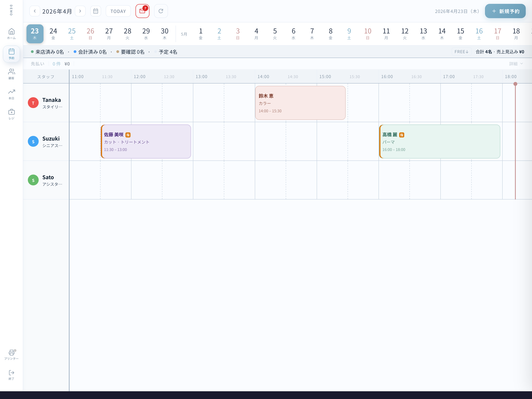Select May 5 火 date
Image resolution: width=532 pixels, height=399 pixels.
tap(275, 34)
